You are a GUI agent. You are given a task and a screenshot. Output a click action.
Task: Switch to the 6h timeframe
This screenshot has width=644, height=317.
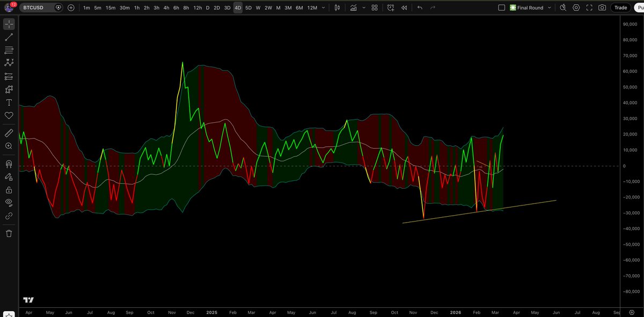click(x=176, y=8)
